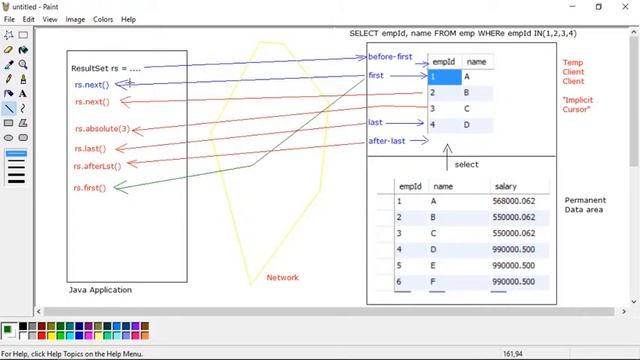Click the horizontal scrollbar left arrow
Screen dimensions: 640x360
pos(39,311)
